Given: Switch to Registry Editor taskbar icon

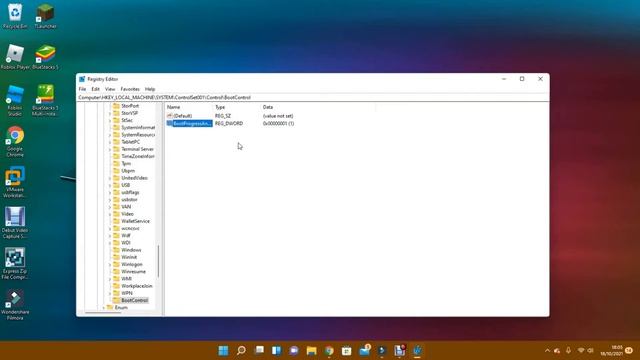Looking at the screenshot, I should click(417, 350).
